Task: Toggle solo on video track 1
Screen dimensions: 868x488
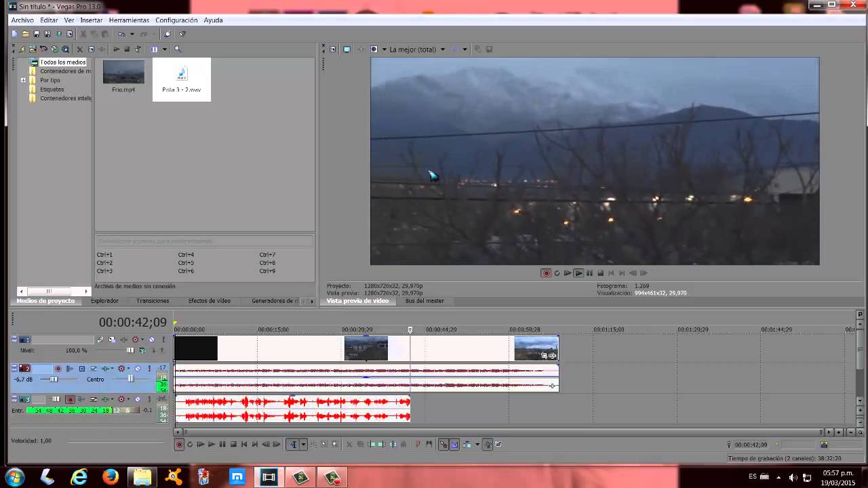Action: pyautogui.click(x=163, y=340)
